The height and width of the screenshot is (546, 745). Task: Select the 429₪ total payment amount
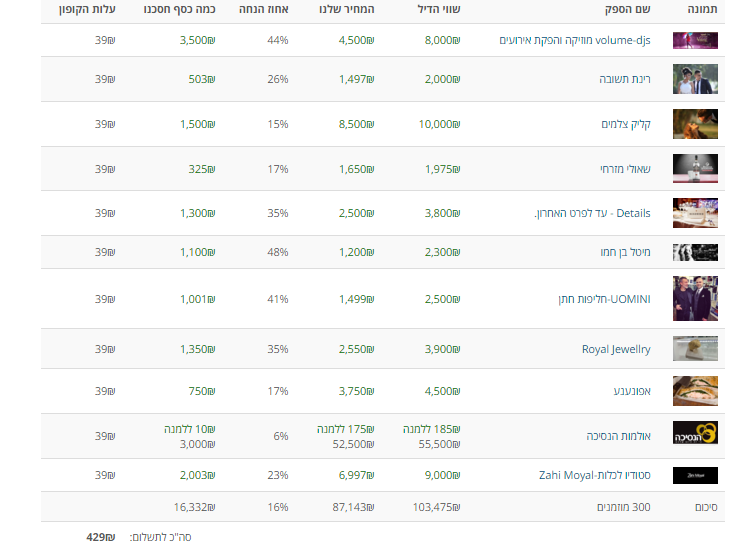coord(101,537)
